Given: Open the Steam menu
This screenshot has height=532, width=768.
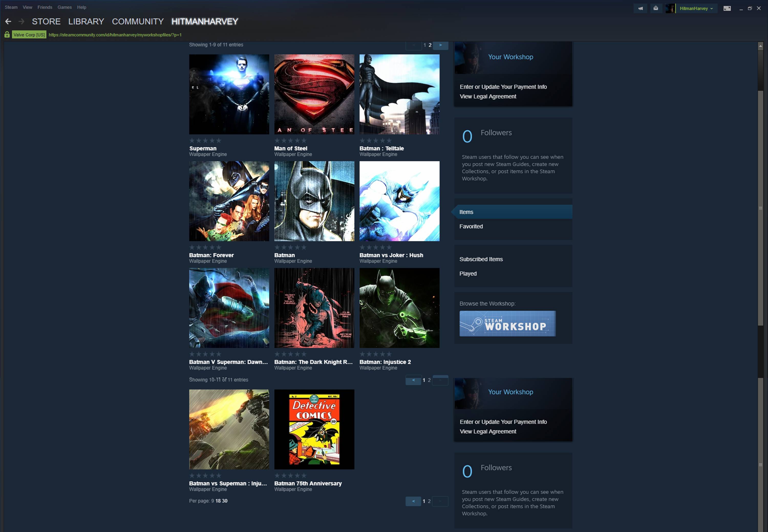Looking at the screenshot, I should click(x=11, y=7).
